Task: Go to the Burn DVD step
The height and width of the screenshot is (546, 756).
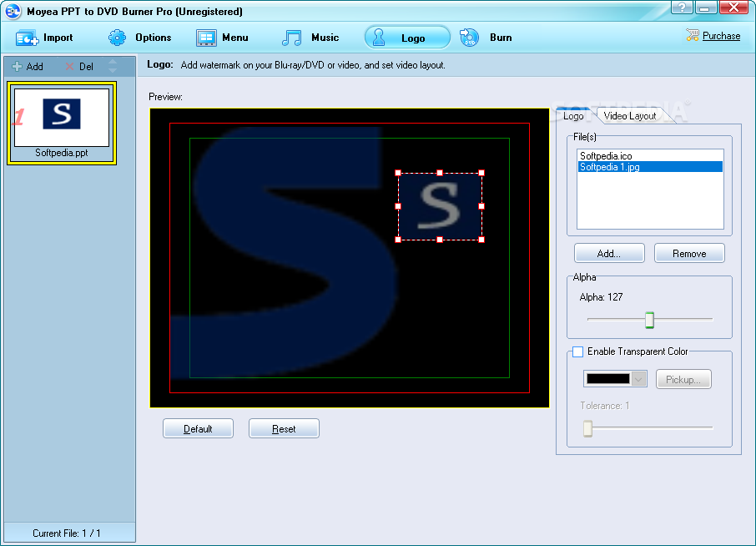Action: tap(486, 38)
